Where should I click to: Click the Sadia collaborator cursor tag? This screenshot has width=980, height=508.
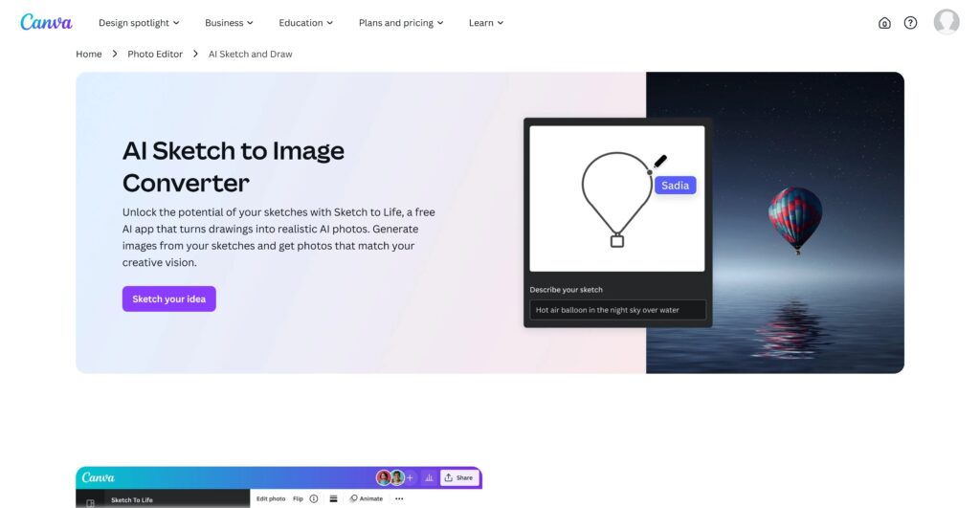[675, 185]
